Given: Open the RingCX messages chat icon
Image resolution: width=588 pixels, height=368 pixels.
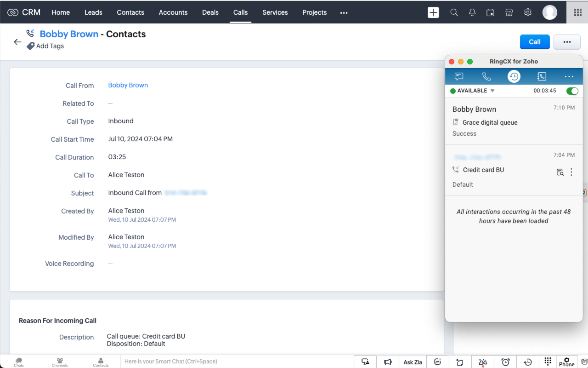Looking at the screenshot, I should pyautogui.click(x=458, y=76).
